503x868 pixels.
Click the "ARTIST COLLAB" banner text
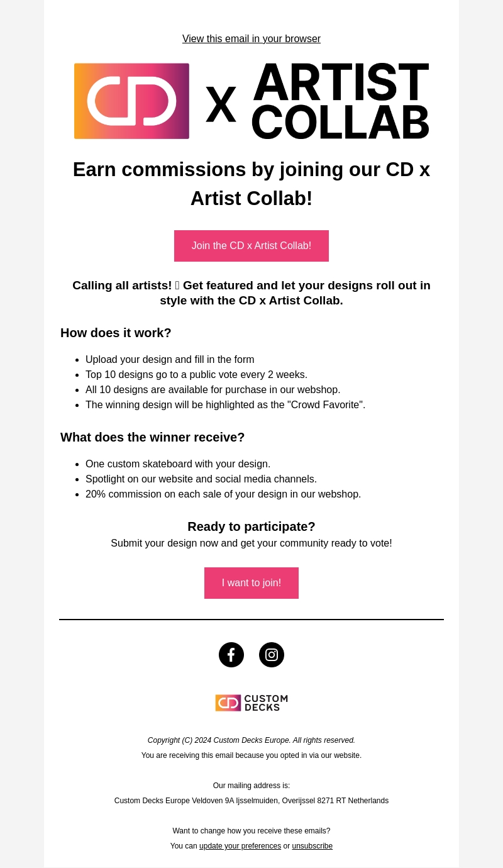click(x=340, y=101)
